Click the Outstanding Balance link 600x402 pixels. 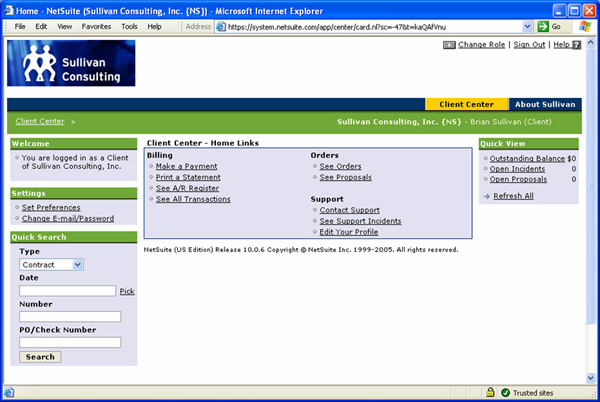[527, 158]
